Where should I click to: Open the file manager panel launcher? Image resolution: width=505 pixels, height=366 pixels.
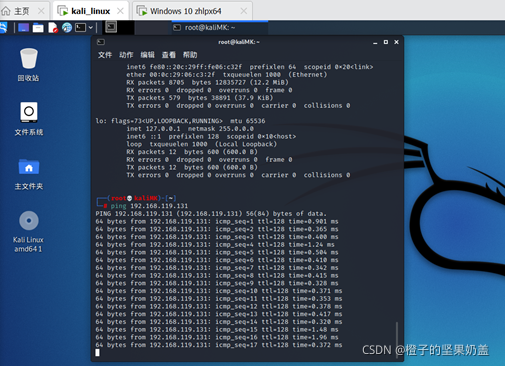tap(38, 28)
